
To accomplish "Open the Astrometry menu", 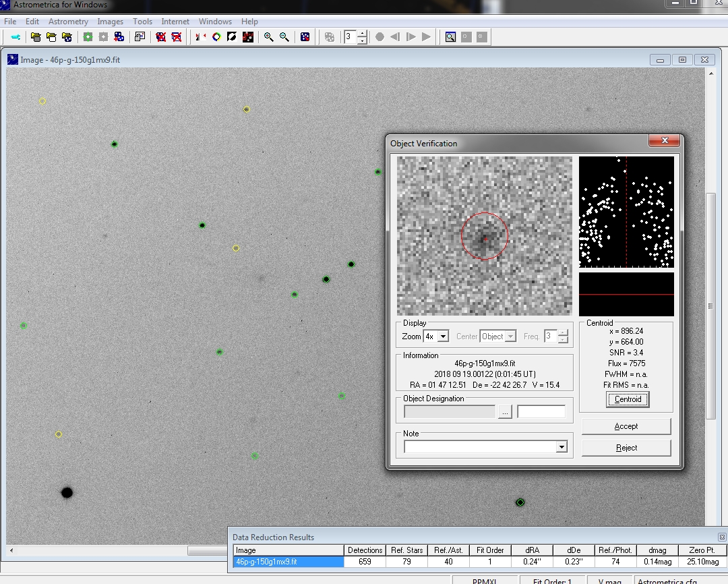I will click(68, 22).
